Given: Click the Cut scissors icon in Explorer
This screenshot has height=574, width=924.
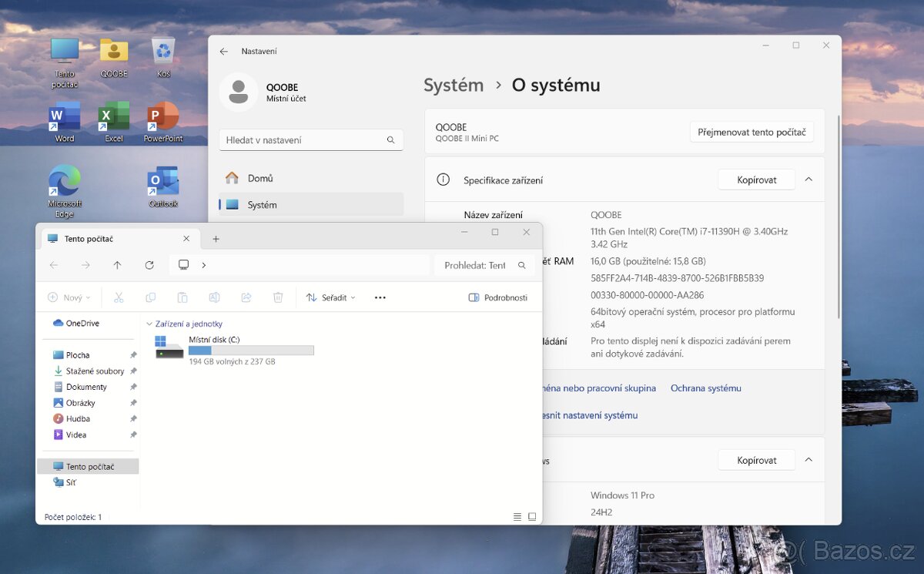Looking at the screenshot, I should click(x=119, y=297).
